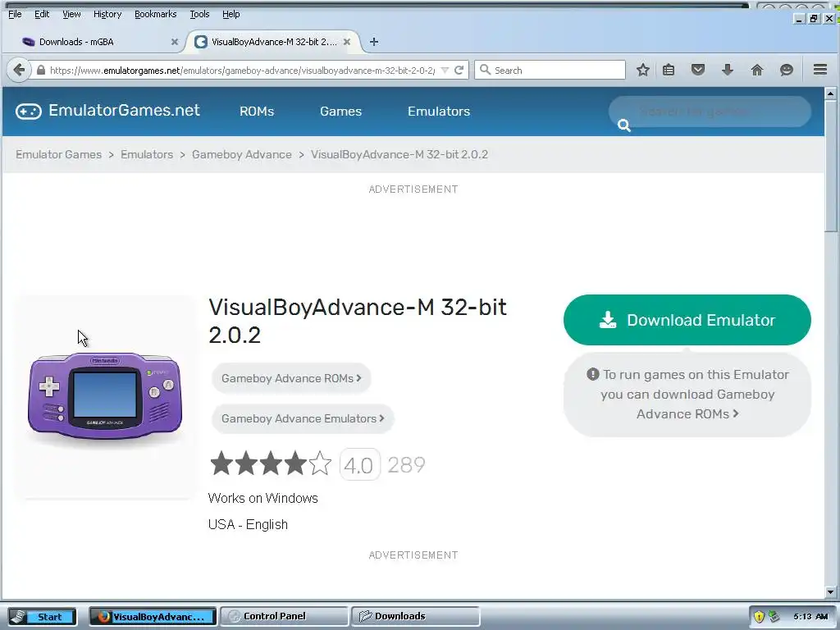Open the Help menu
The width and height of the screenshot is (840, 630).
click(x=231, y=14)
